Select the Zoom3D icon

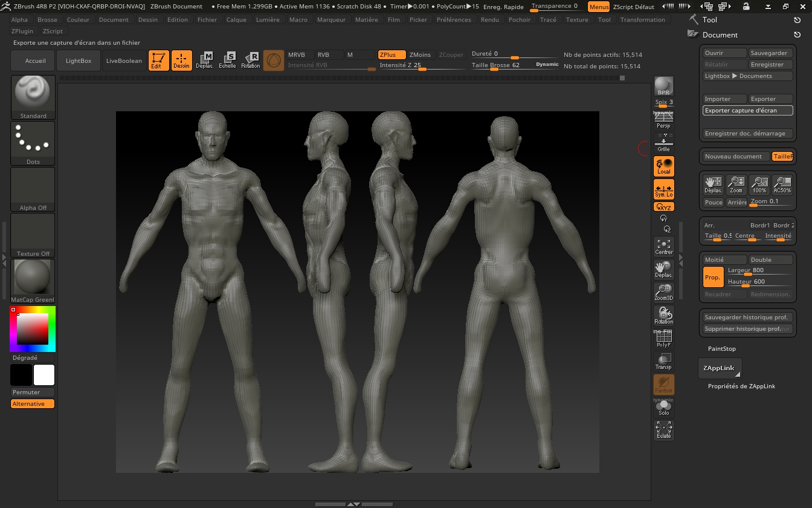(x=663, y=292)
